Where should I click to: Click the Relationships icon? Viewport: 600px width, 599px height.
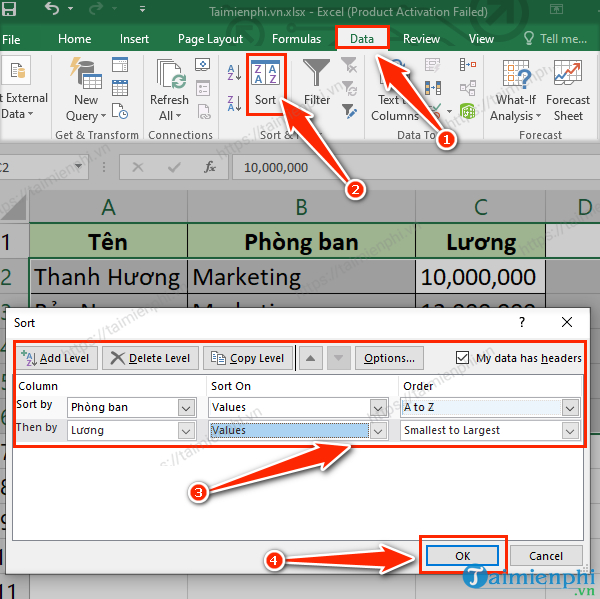click(468, 88)
